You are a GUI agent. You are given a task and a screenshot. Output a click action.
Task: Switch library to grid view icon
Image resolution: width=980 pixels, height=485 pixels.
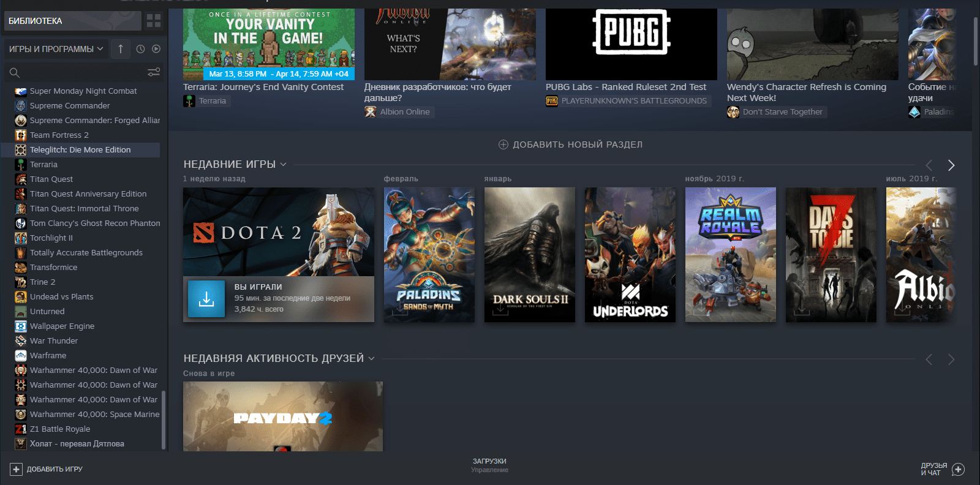tap(154, 21)
